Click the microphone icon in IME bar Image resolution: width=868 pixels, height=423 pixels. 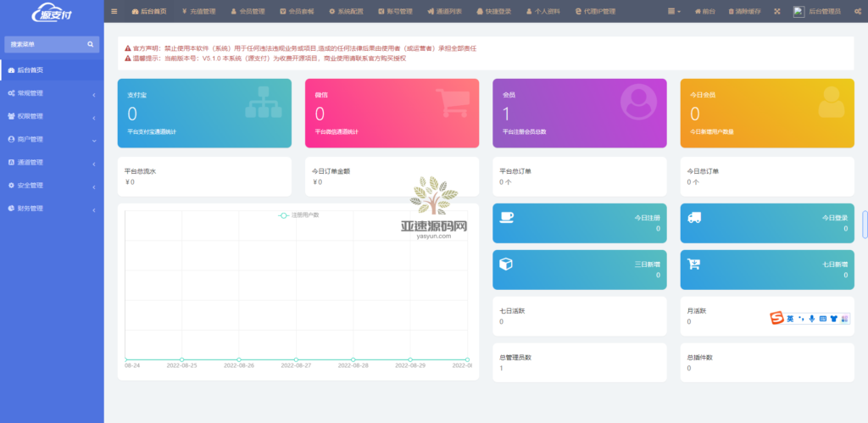pyautogui.click(x=811, y=319)
